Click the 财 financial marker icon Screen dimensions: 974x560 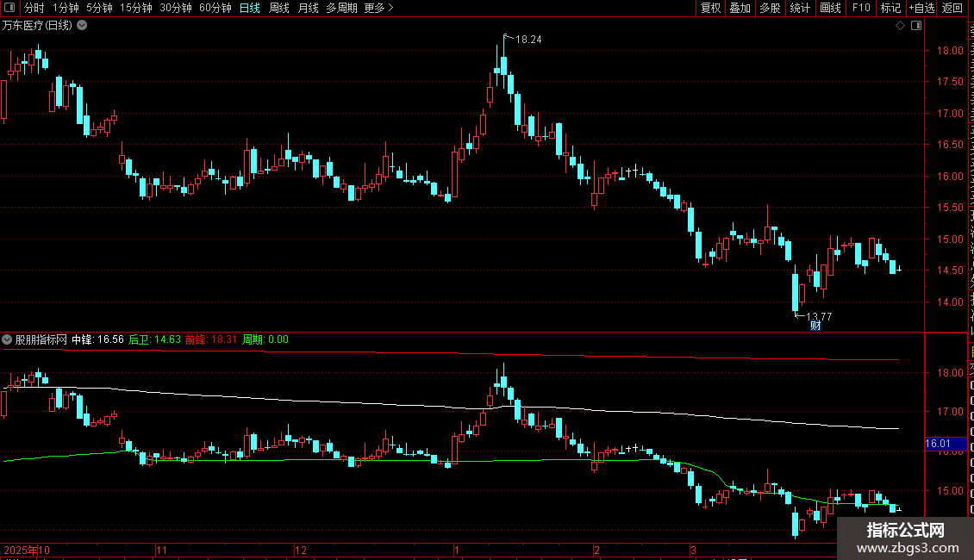pos(815,326)
